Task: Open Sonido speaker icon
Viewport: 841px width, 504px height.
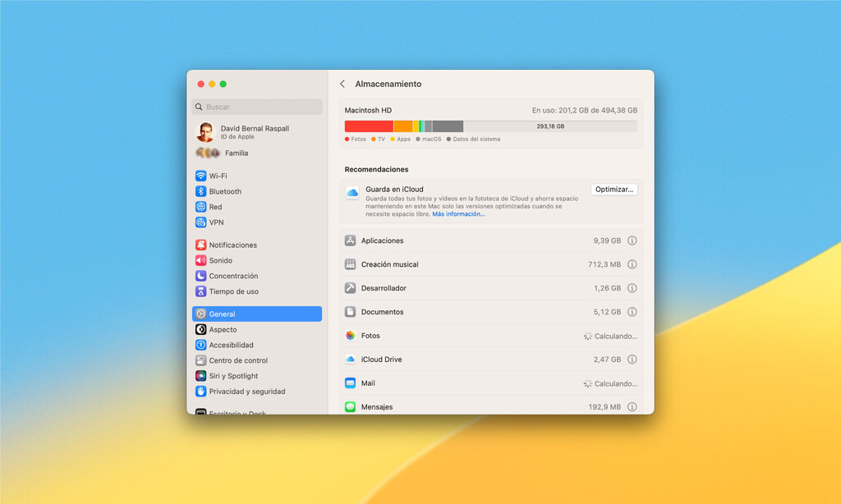Action: pyautogui.click(x=200, y=260)
